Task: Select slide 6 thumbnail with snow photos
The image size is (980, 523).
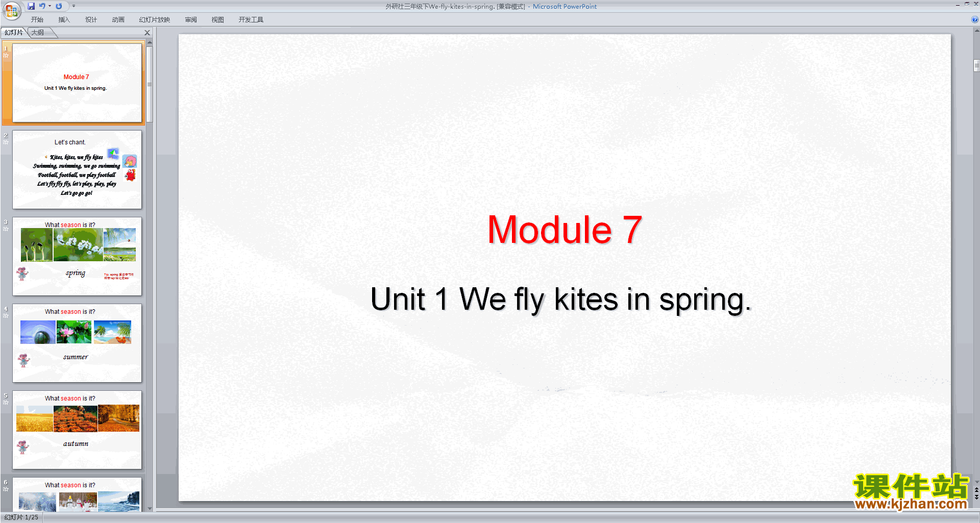Action: (77, 494)
